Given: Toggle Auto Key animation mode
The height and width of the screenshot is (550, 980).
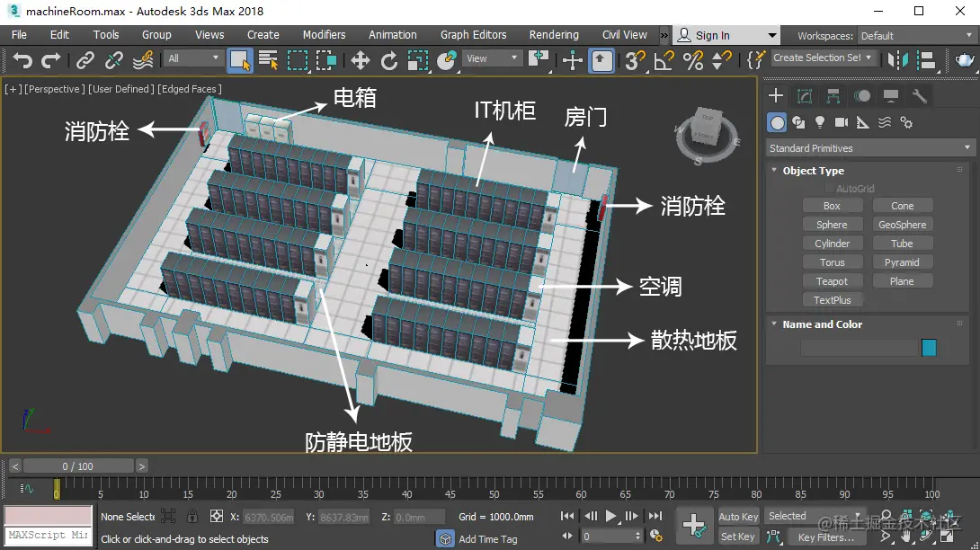Looking at the screenshot, I should [x=737, y=517].
